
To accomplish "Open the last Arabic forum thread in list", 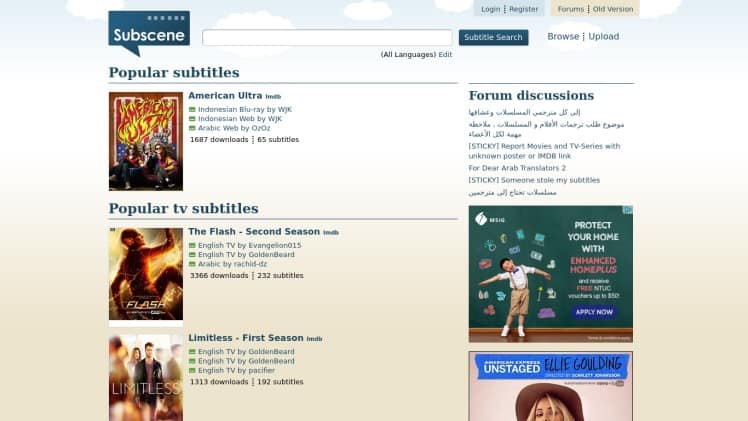I will point(512,192).
